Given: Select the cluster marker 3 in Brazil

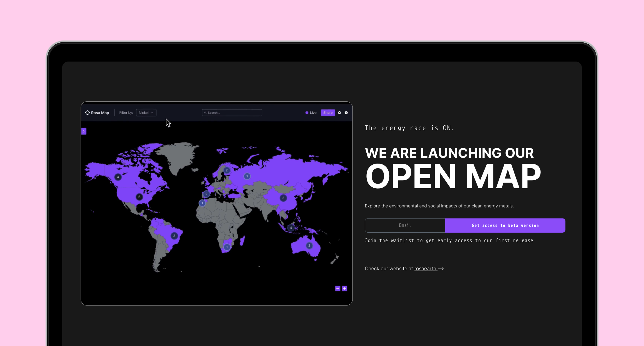Looking at the screenshot, I should pos(174,236).
